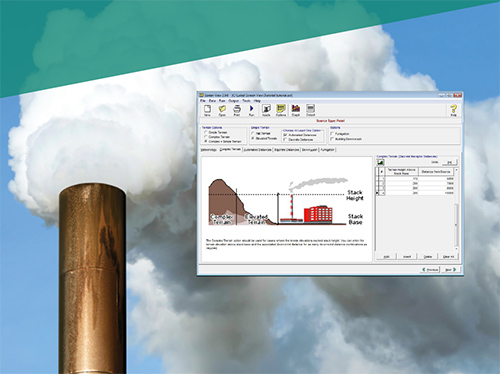Click the terrain profile icon above the table
This screenshot has width=500, height=374.
pyautogui.click(x=380, y=162)
